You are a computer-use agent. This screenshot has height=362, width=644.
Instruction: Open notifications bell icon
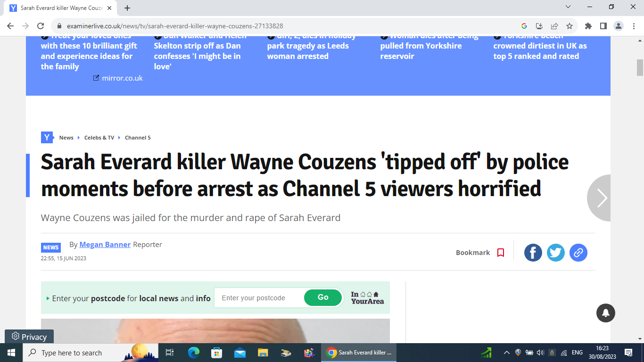(606, 313)
